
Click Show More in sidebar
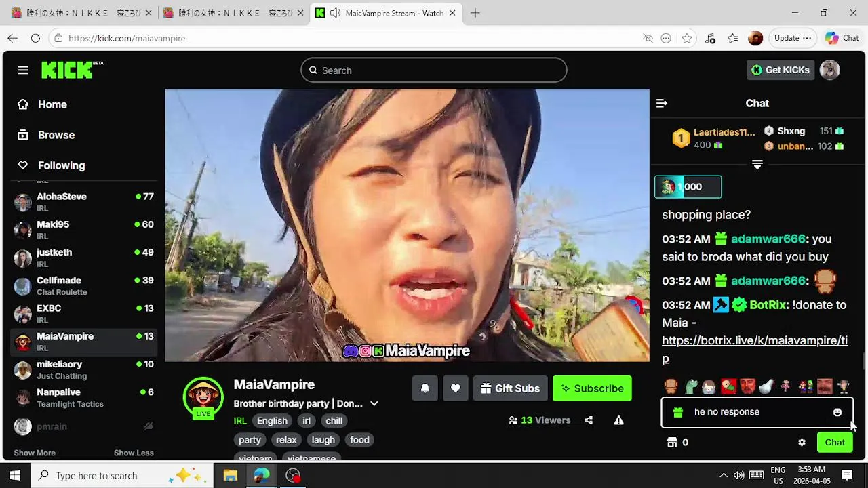tap(35, 453)
